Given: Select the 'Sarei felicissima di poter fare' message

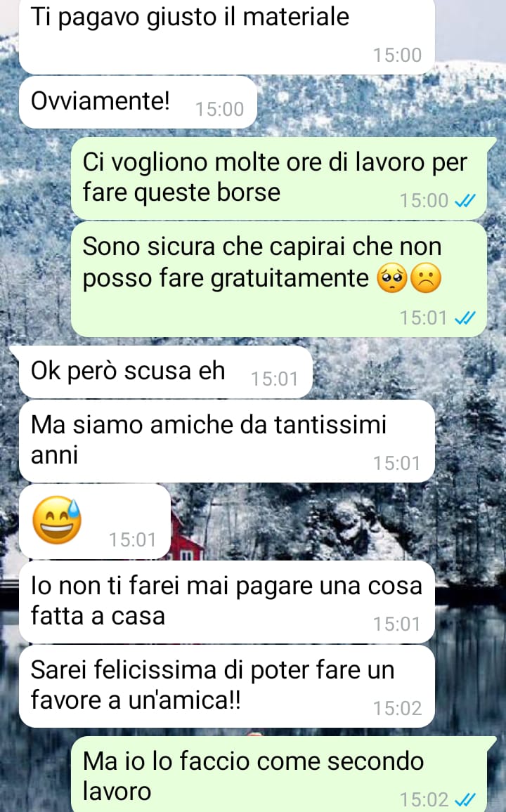Looking at the screenshot, I should pos(226,686).
